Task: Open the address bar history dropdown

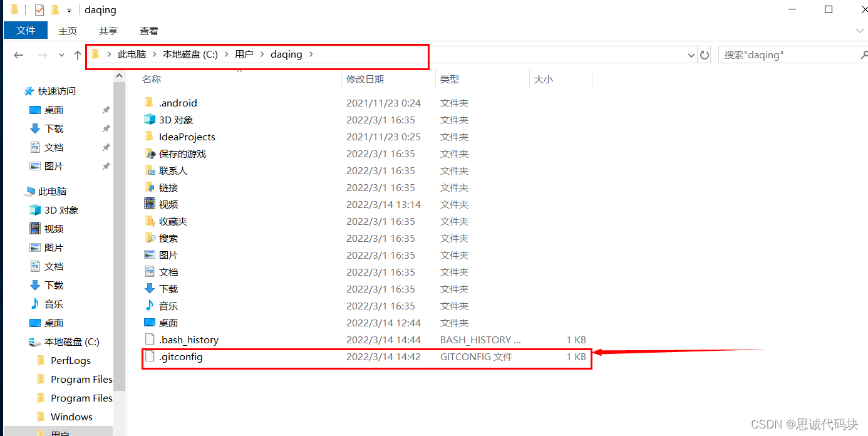Action: 691,55
